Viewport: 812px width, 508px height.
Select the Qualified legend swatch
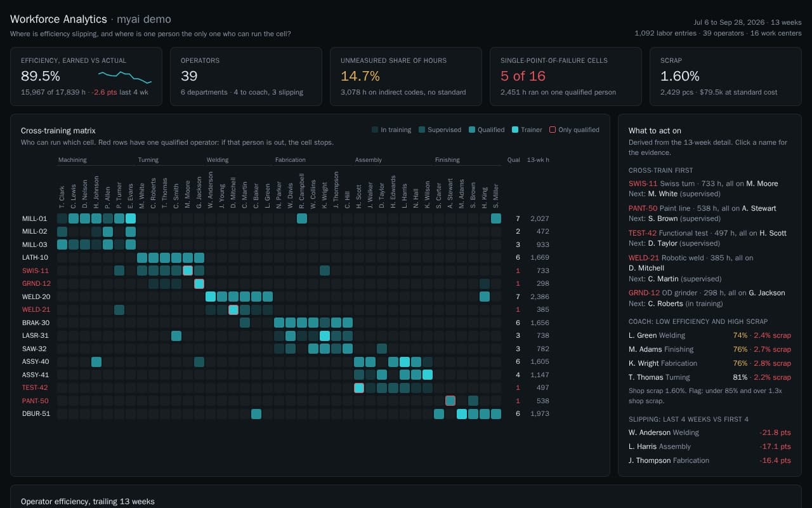(472, 130)
